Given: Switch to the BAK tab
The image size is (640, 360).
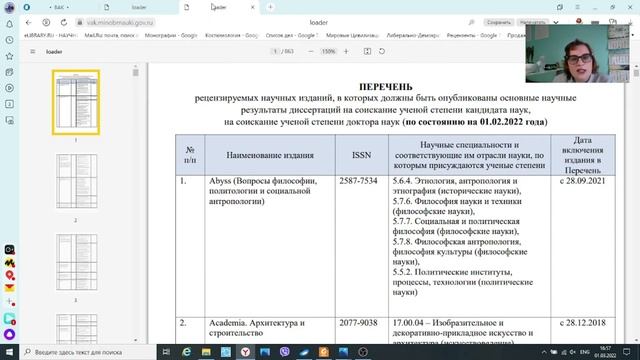Looking at the screenshot, I should click(x=59, y=7).
